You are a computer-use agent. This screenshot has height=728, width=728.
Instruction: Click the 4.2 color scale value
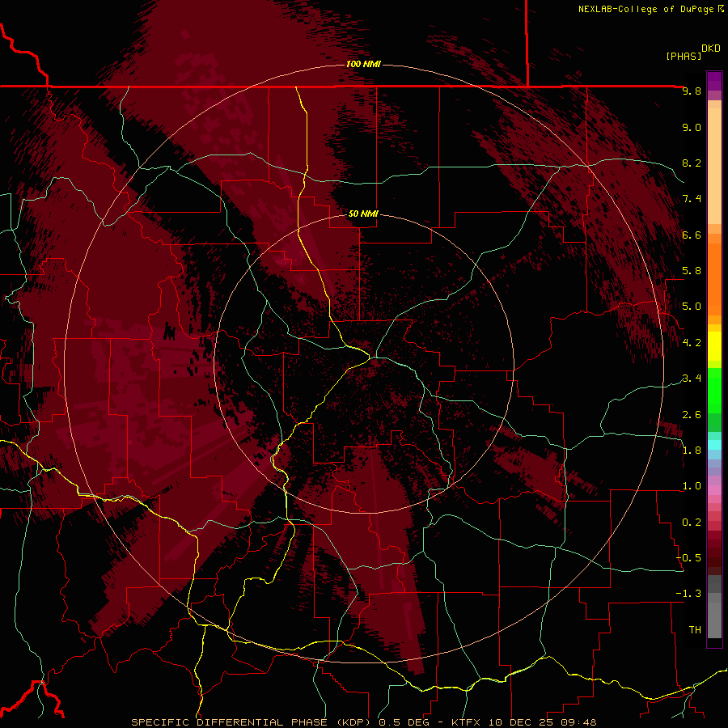pos(692,343)
